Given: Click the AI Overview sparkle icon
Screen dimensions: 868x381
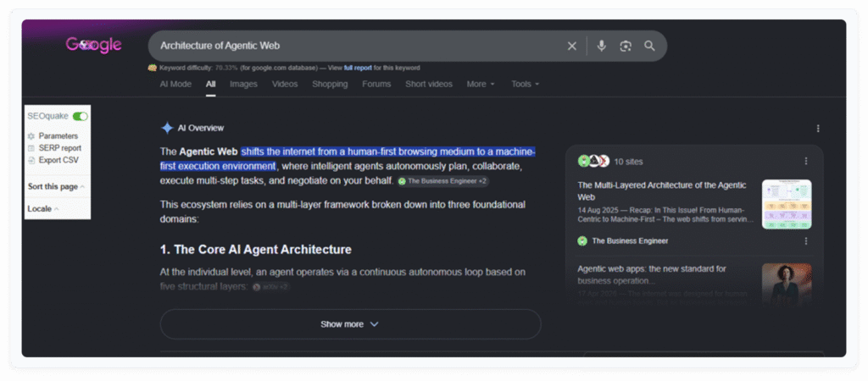Looking at the screenshot, I should (x=167, y=128).
